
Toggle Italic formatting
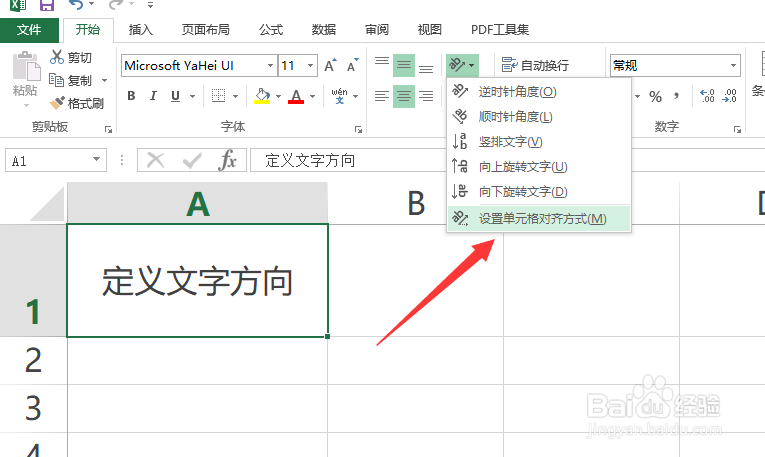click(153, 96)
